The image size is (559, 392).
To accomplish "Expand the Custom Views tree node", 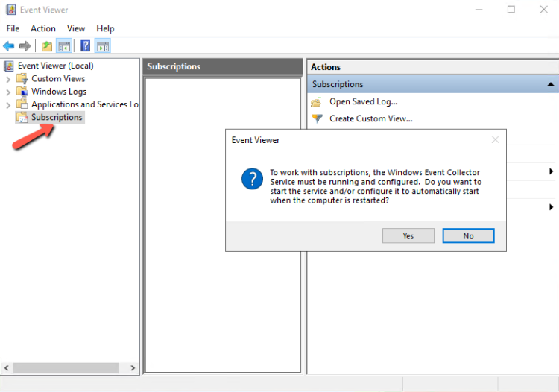I will click(8, 79).
